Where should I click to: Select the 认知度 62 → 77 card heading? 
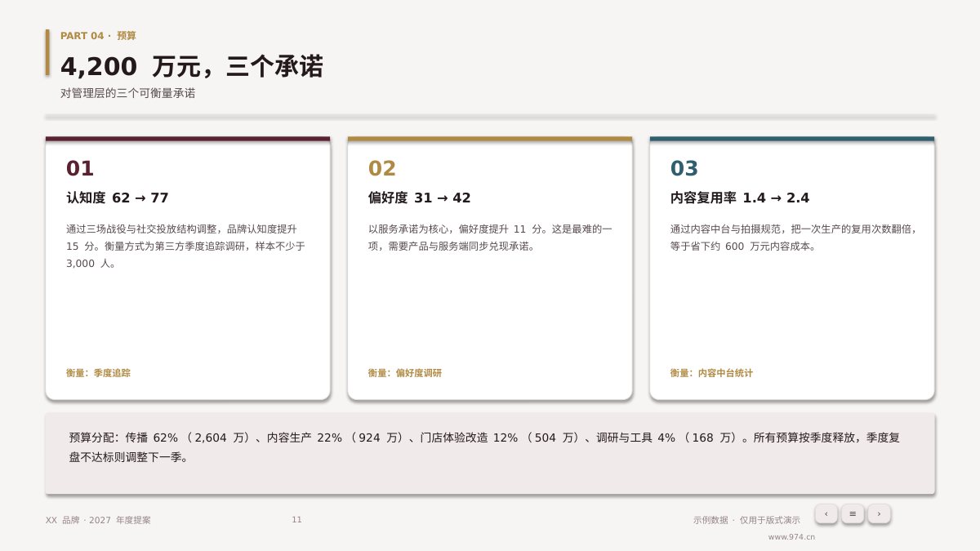(118, 198)
